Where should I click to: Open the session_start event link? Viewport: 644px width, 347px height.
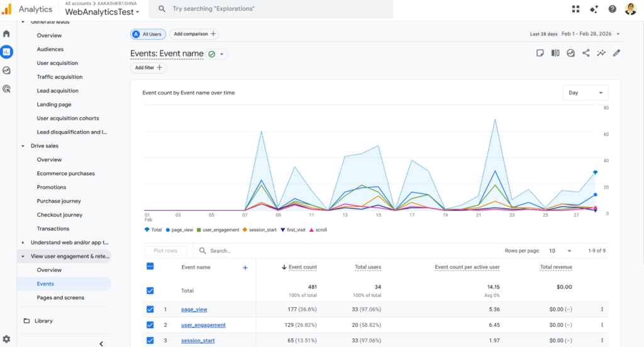click(x=197, y=341)
